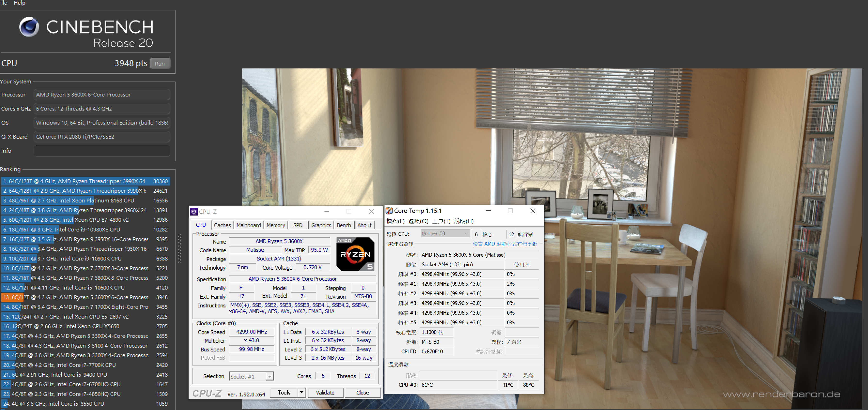Click the rendered Cinebench room scene image
The height and width of the screenshot is (410, 868).
[x=552, y=239]
